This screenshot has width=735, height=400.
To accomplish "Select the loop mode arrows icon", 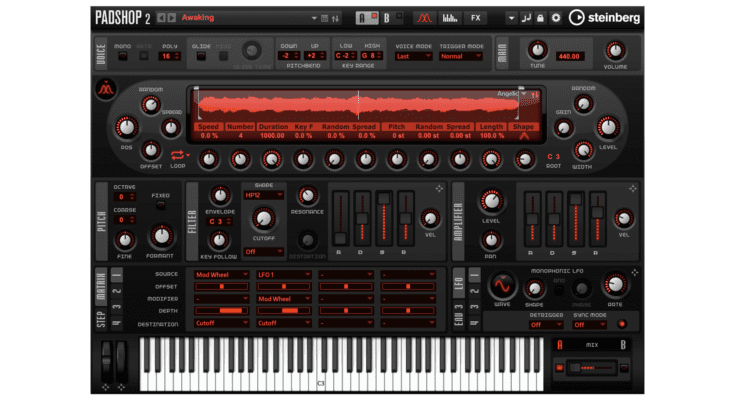I will coord(179,155).
